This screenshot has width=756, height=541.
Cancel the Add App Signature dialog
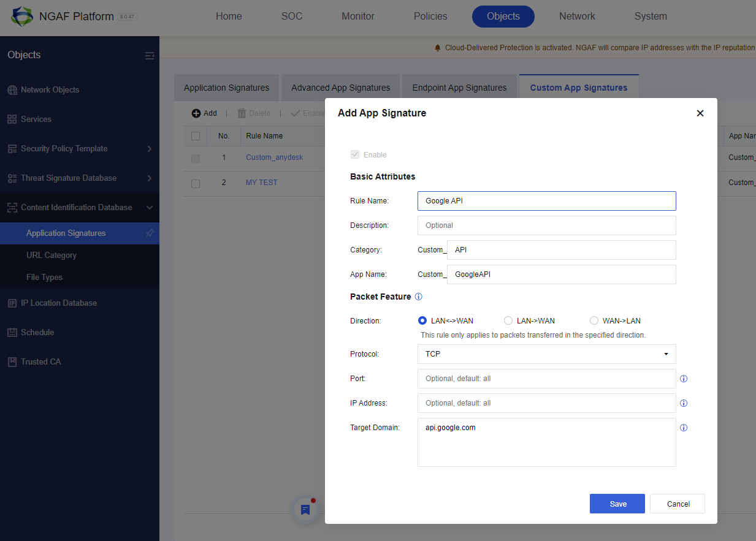[678, 504]
